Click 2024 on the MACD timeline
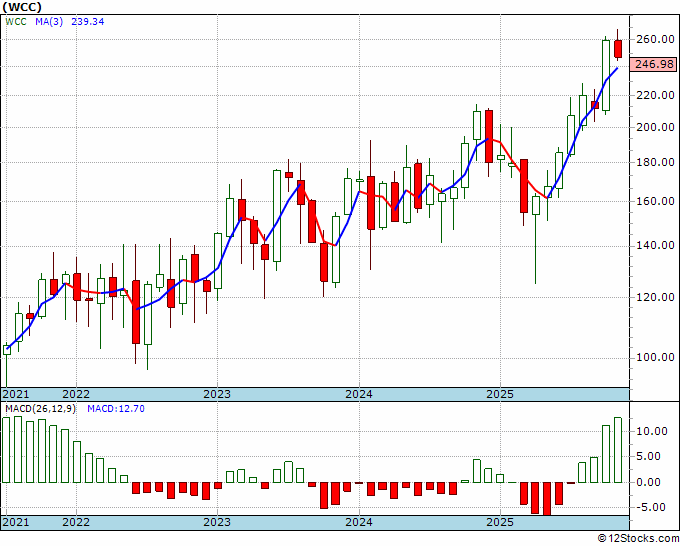 tap(359, 522)
